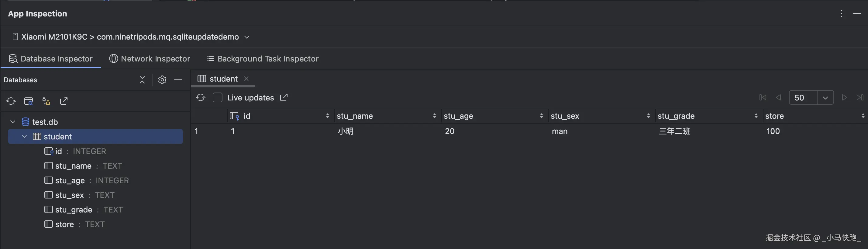Open Databases panel settings gear
868x249 pixels.
coord(162,80)
